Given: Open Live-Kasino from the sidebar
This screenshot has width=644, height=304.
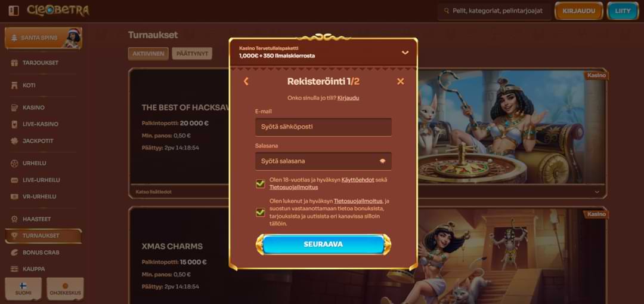Looking at the screenshot, I should click(x=41, y=124).
